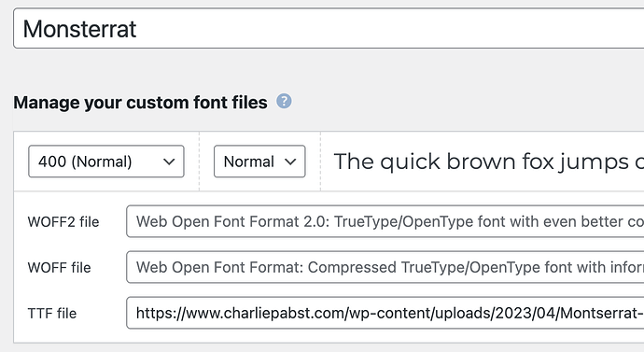Screen dimensions: 644x352
Task: Focus the font name field containing Monsterrat
Action: coord(329,28)
